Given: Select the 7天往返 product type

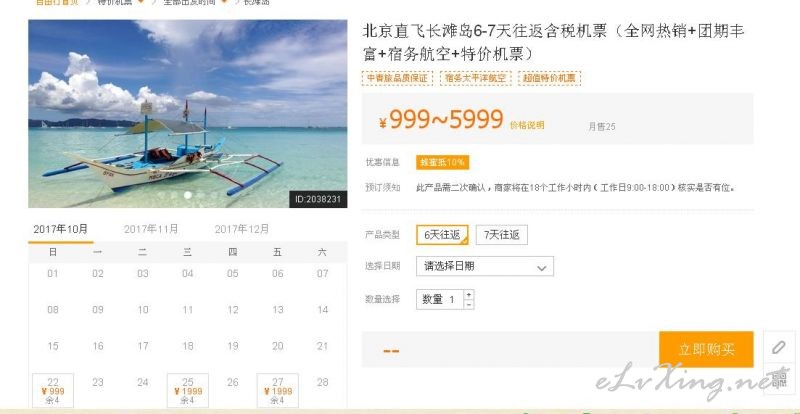Looking at the screenshot, I should 502,235.
